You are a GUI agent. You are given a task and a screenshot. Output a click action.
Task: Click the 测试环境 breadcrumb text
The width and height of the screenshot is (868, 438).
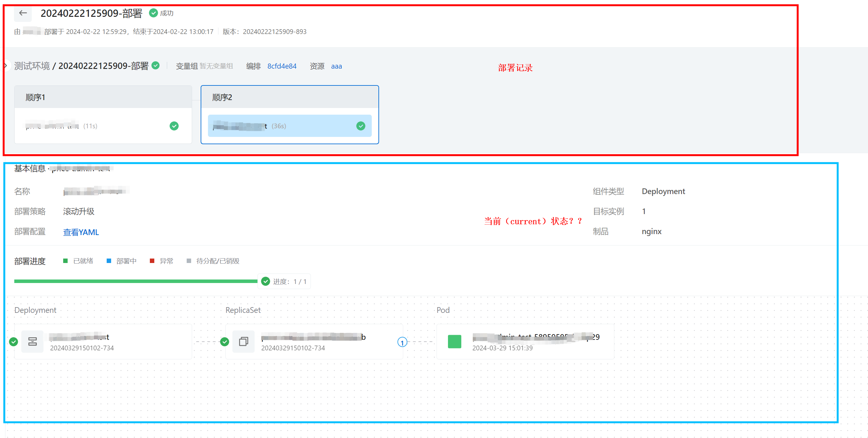[32, 66]
